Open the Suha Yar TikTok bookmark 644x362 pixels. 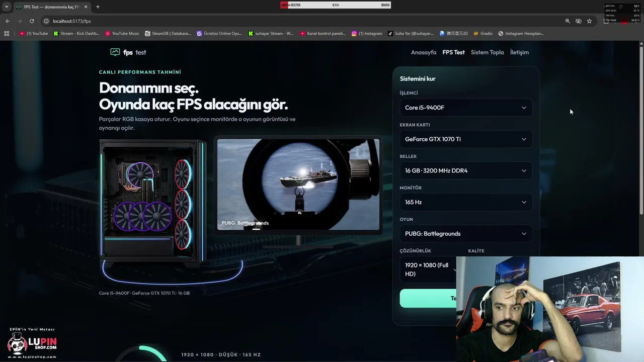(x=411, y=34)
